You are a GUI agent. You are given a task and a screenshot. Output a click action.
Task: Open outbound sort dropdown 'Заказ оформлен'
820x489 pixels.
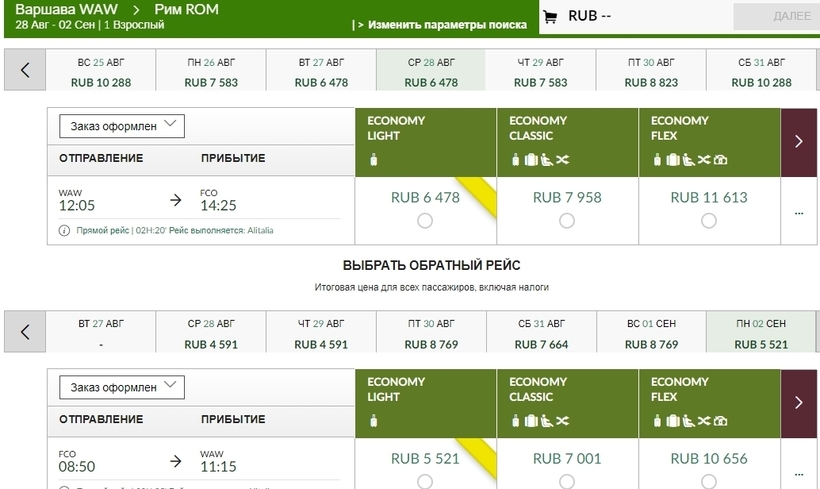click(x=122, y=125)
